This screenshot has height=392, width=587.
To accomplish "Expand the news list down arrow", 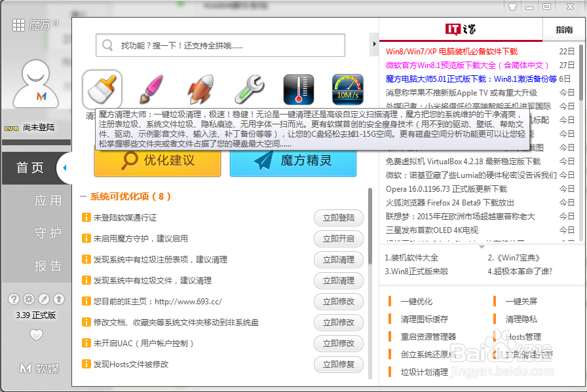I will click(x=482, y=247).
